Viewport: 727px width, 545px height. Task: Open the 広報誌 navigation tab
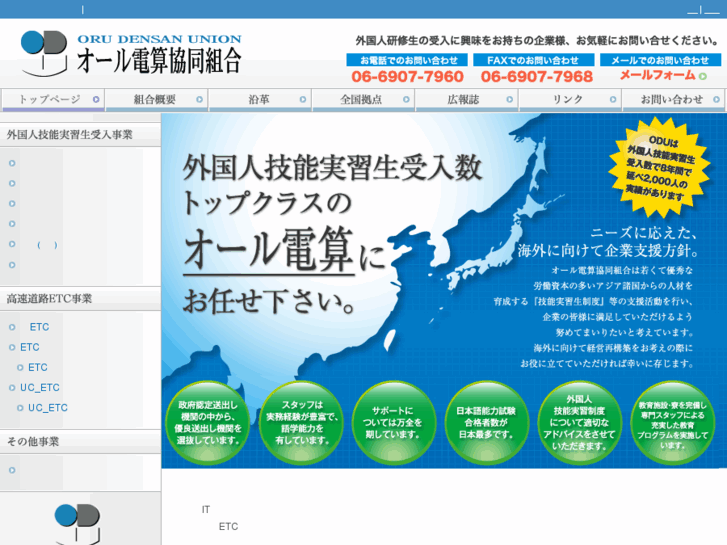tap(466, 100)
